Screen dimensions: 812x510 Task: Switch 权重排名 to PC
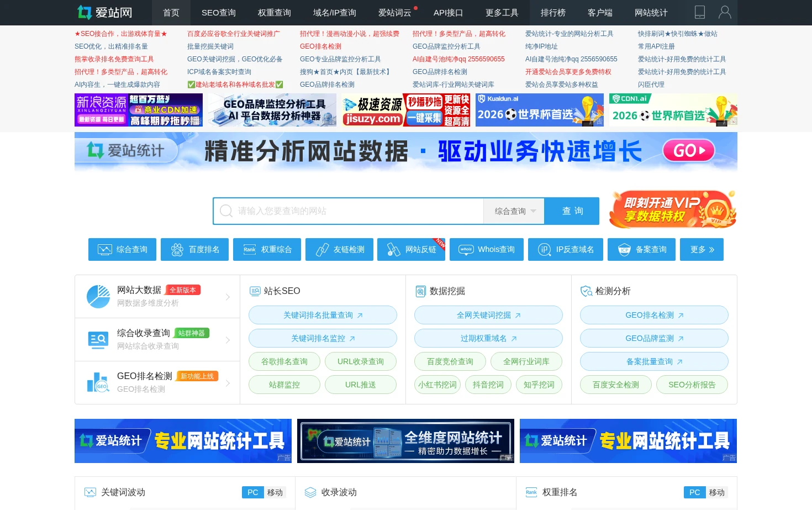(x=695, y=492)
